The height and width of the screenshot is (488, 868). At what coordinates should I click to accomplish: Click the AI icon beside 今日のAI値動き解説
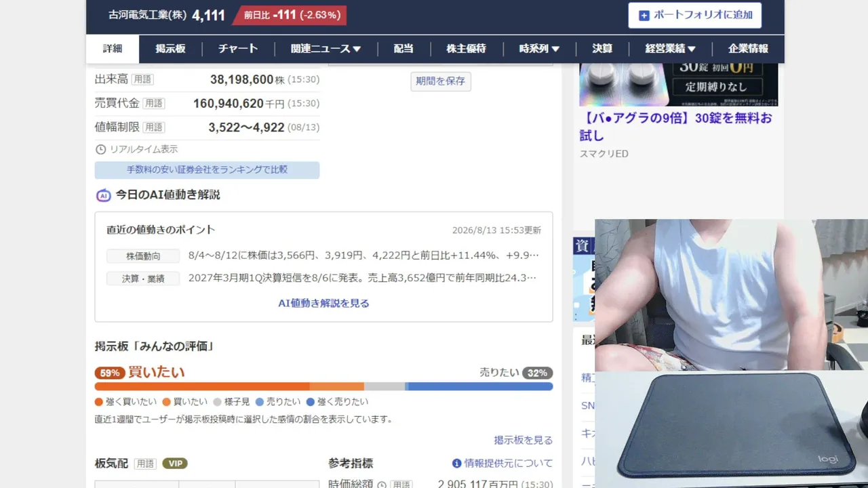[103, 195]
